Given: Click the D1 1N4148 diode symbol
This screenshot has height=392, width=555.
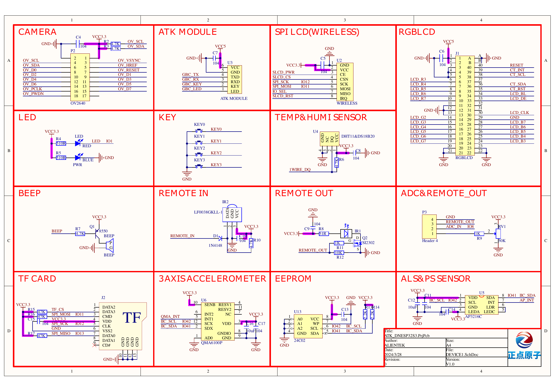Looking at the screenshot, I should point(220,238).
